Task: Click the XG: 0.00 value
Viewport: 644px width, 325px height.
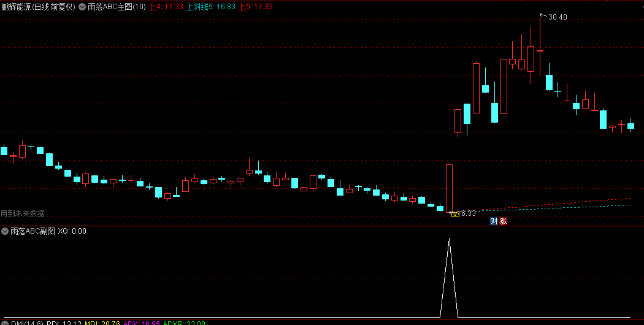Action: click(x=72, y=231)
